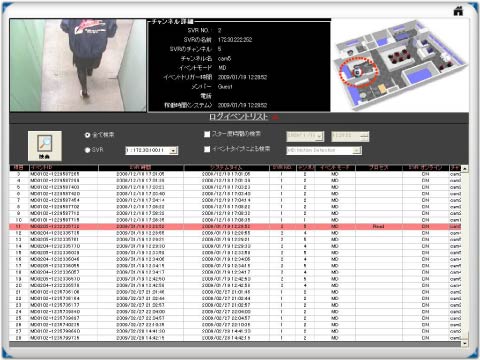
Task: Enable the start-time search checkbox
Action: pos(207,134)
